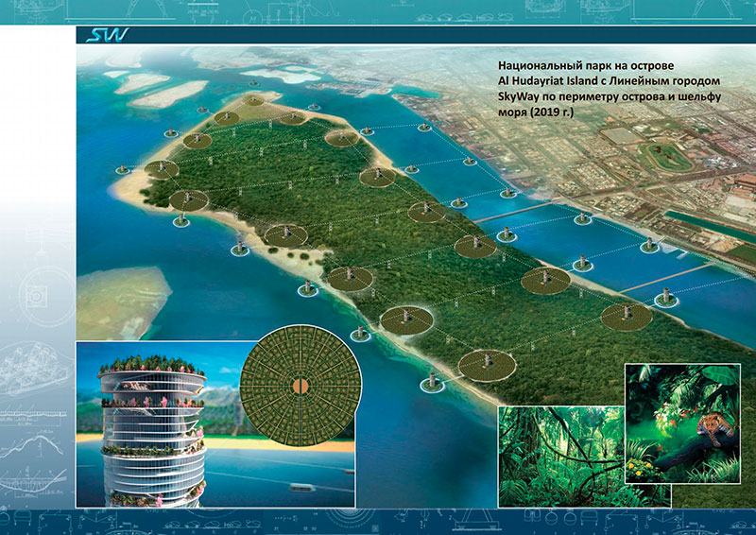Click the circular settlement at the island's northern tip
This screenshot has width=756, height=535.
(253, 100)
